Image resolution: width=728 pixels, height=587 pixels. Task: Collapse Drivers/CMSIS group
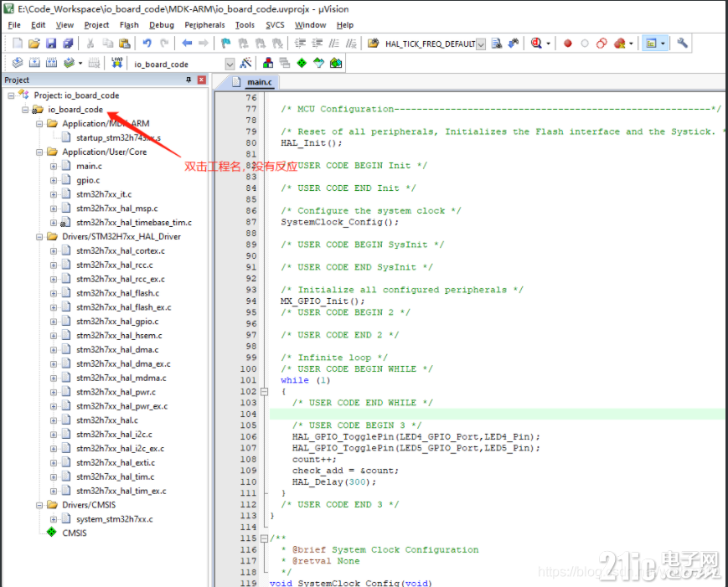pos(39,505)
